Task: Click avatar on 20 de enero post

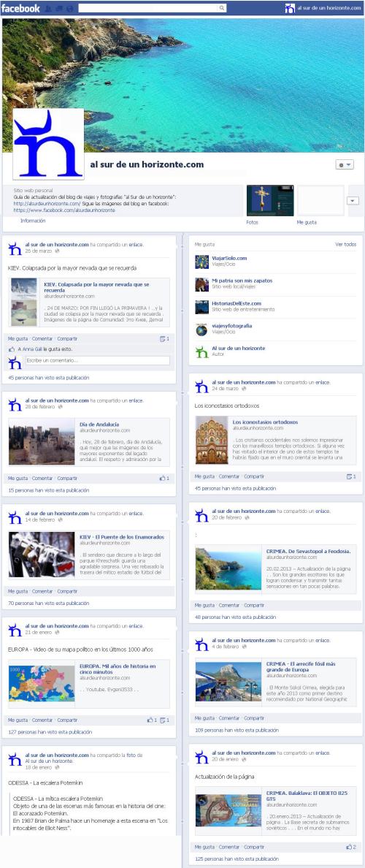Action: click(x=202, y=757)
